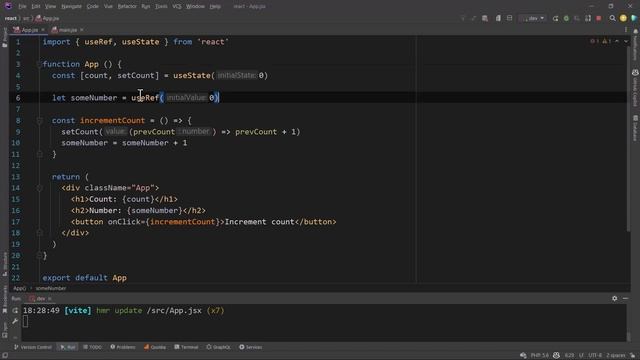The width and height of the screenshot is (640, 360).
Task: Click wrench settings icon in Run panel
Action: tap(15, 321)
